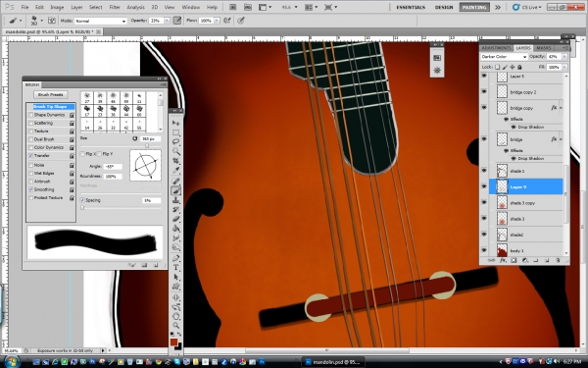Select the Eyedropper tool
This screenshot has width=588, height=368.
tap(175, 170)
